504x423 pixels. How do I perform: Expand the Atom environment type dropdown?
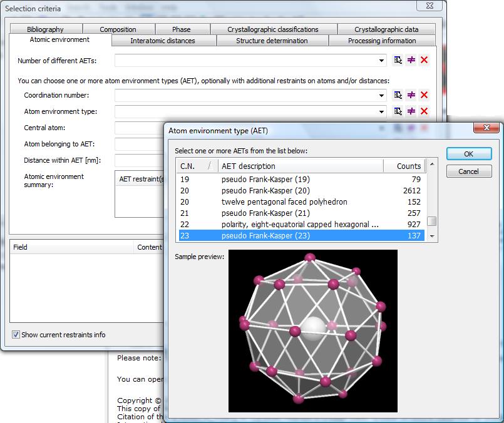click(x=382, y=112)
